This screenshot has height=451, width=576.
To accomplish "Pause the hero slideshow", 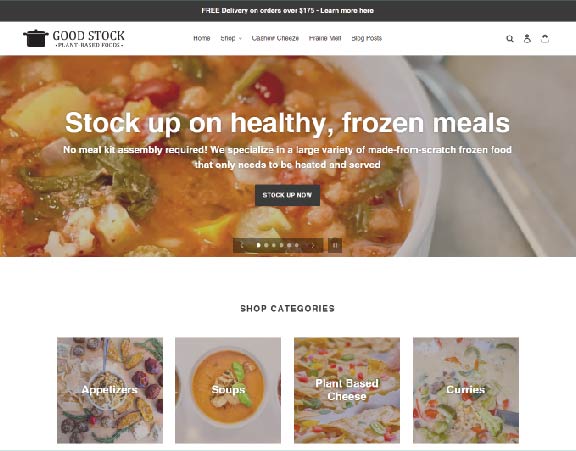I will point(335,245).
